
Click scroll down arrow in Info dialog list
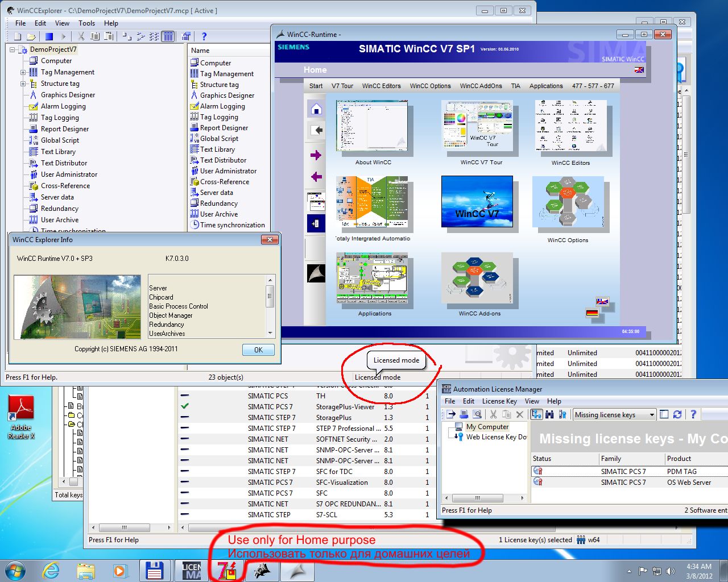click(270, 334)
